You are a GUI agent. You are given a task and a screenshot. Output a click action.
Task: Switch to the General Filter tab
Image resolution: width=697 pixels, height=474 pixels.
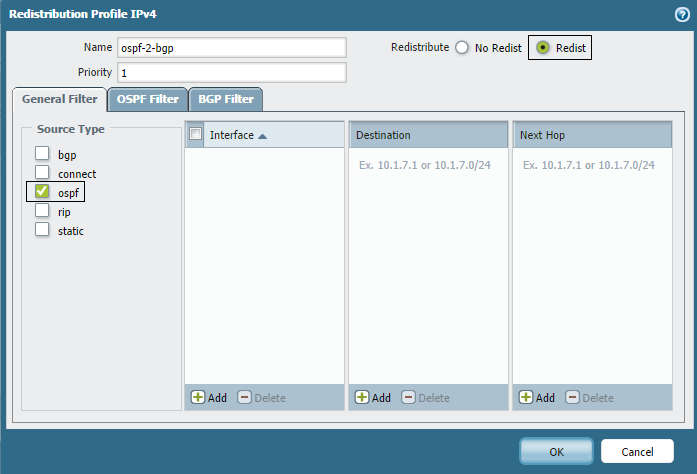tap(60, 99)
